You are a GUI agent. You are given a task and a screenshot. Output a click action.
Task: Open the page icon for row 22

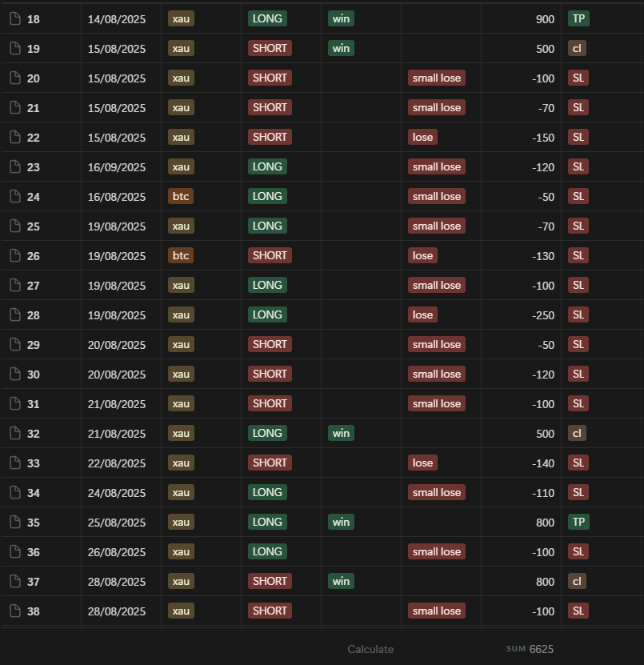pos(14,137)
